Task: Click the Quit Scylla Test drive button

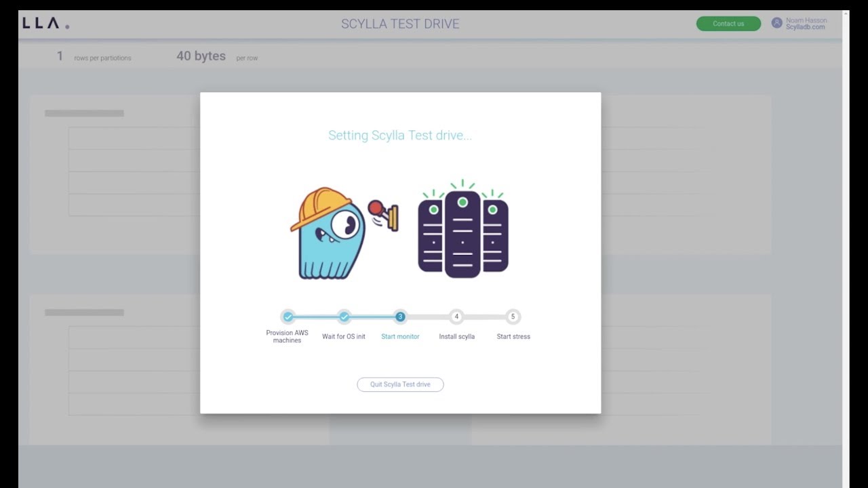Action: [x=400, y=384]
